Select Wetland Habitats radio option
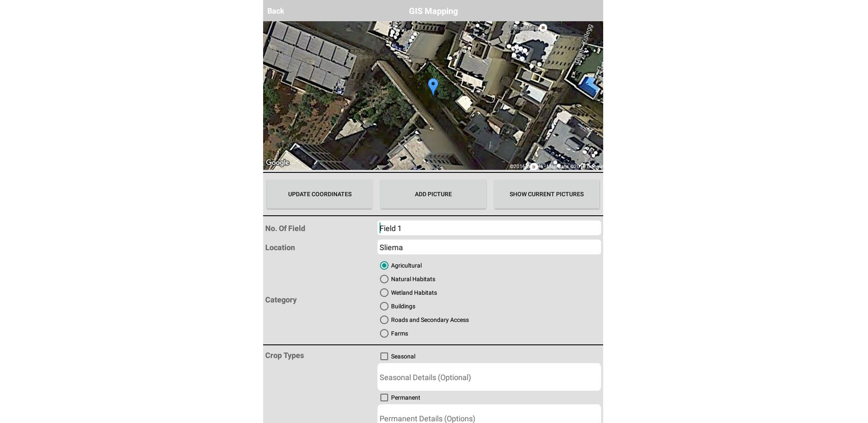 tap(384, 293)
